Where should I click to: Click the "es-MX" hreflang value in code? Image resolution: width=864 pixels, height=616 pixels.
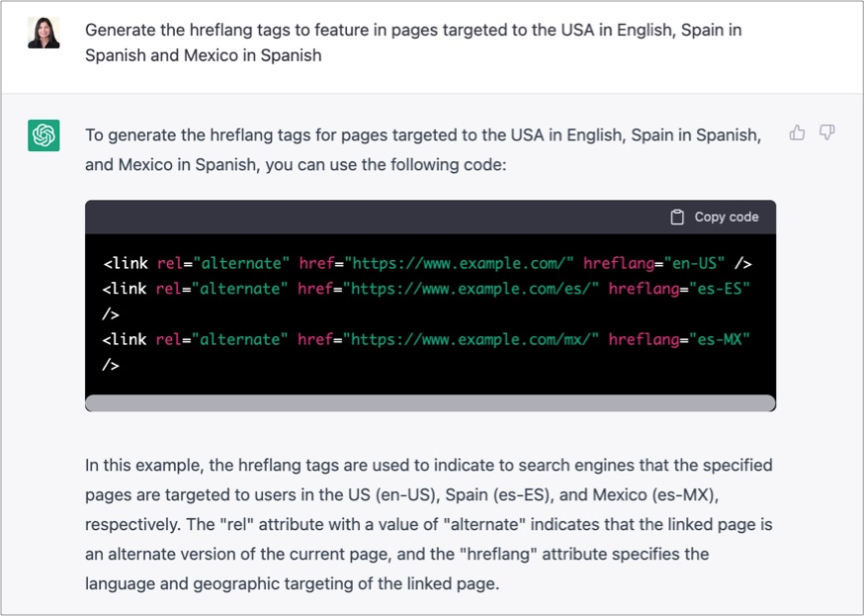(720, 339)
